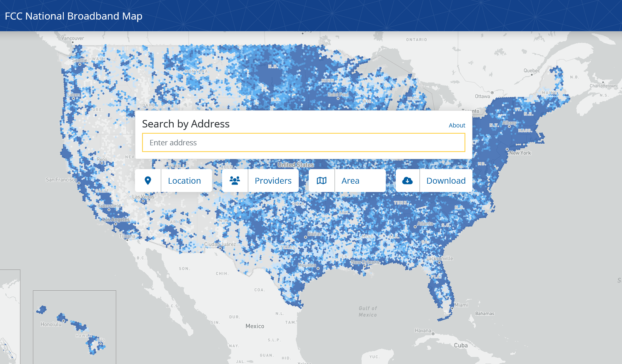Click the Houston map label
The height and width of the screenshot is (364, 622).
point(307,265)
